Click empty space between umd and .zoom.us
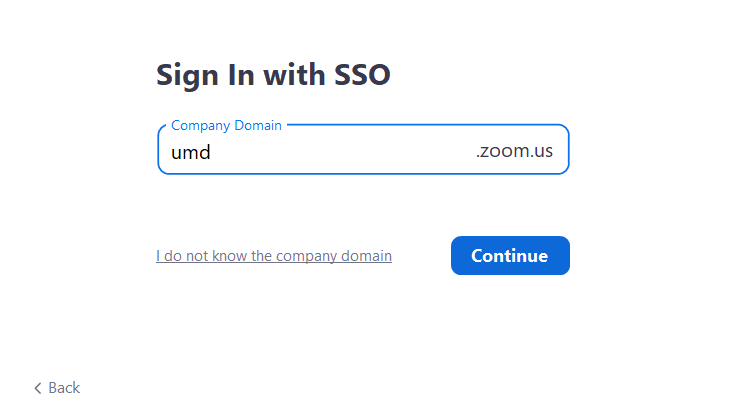The image size is (732, 412). (340, 153)
